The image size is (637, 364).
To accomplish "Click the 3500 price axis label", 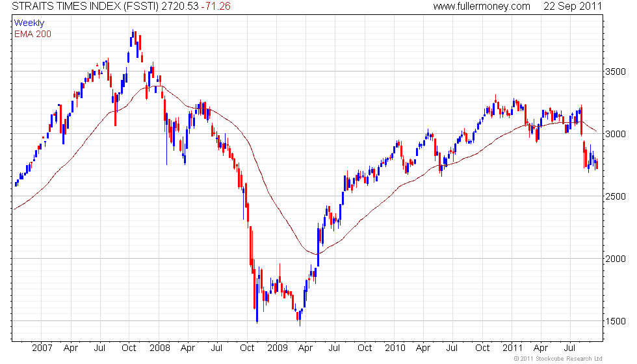I will click(x=616, y=72).
